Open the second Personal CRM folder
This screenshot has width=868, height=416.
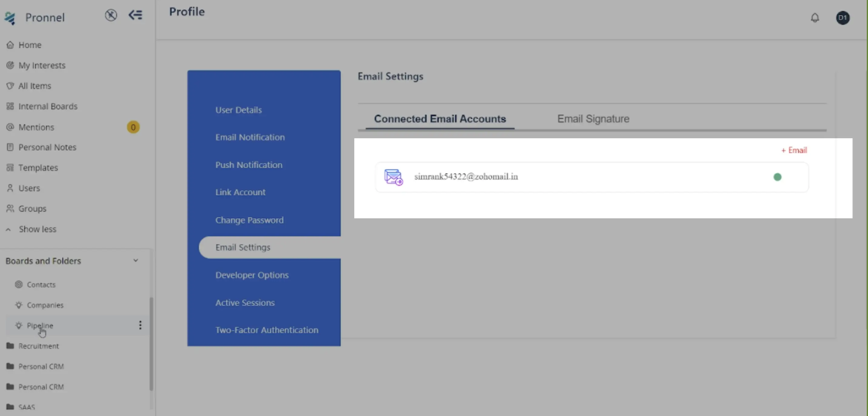[x=41, y=387]
